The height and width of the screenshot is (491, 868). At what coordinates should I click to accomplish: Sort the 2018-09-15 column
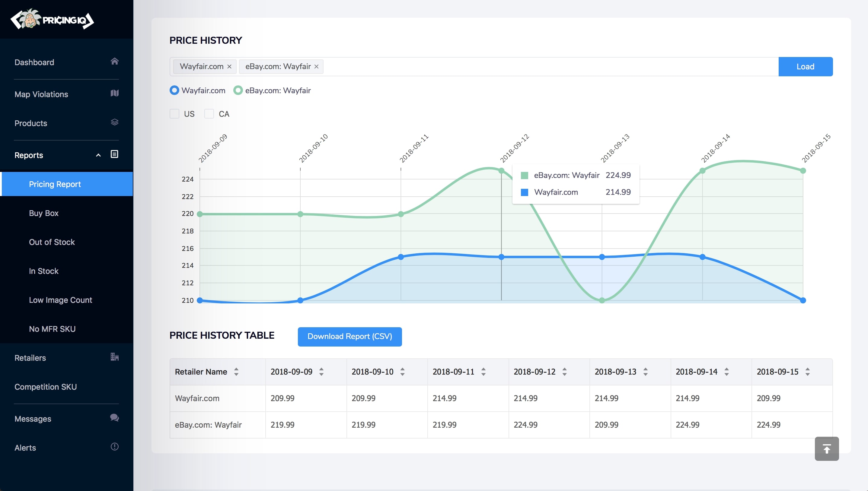(807, 372)
